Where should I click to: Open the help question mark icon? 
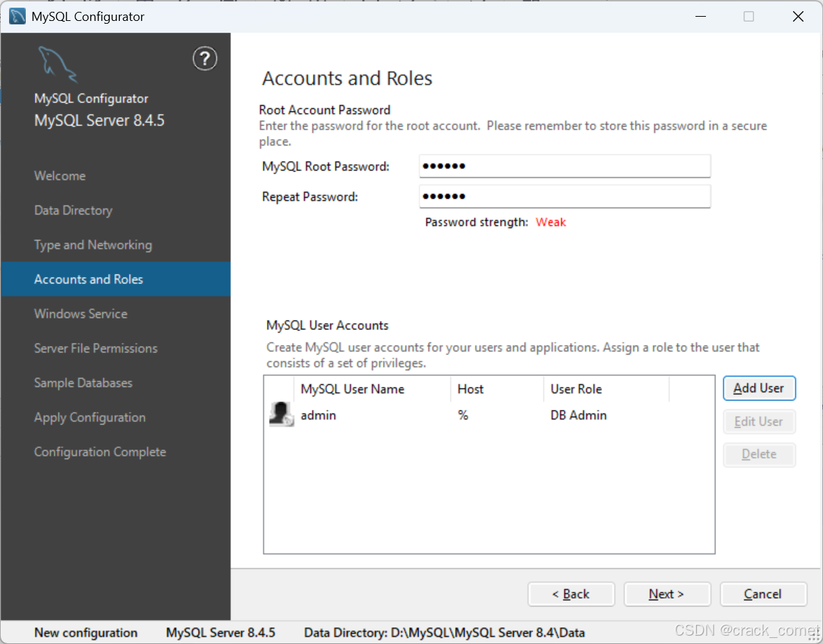coord(205,59)
